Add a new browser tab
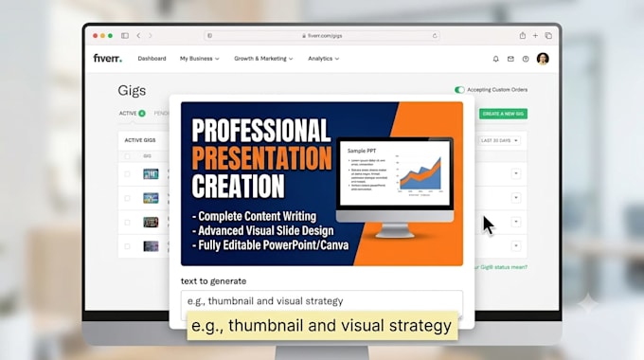Image resolution: width=644 pixels, height=360 pixels. (x=535, y=36)
